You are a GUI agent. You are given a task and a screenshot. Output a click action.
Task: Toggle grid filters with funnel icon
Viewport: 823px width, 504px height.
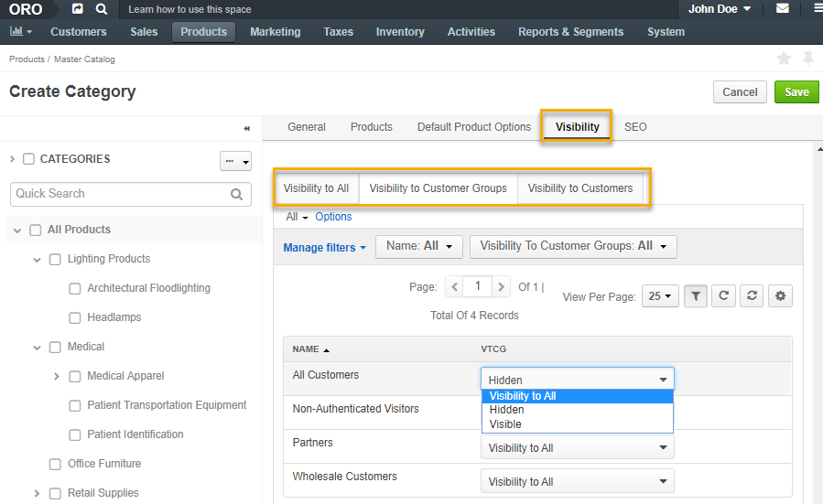coord(696,296)
